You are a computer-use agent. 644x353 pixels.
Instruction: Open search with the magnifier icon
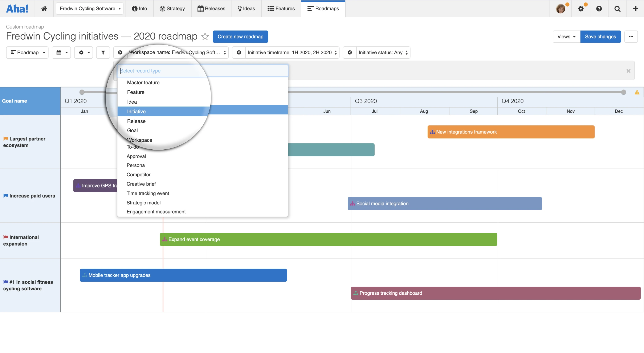tap(617, 8)
